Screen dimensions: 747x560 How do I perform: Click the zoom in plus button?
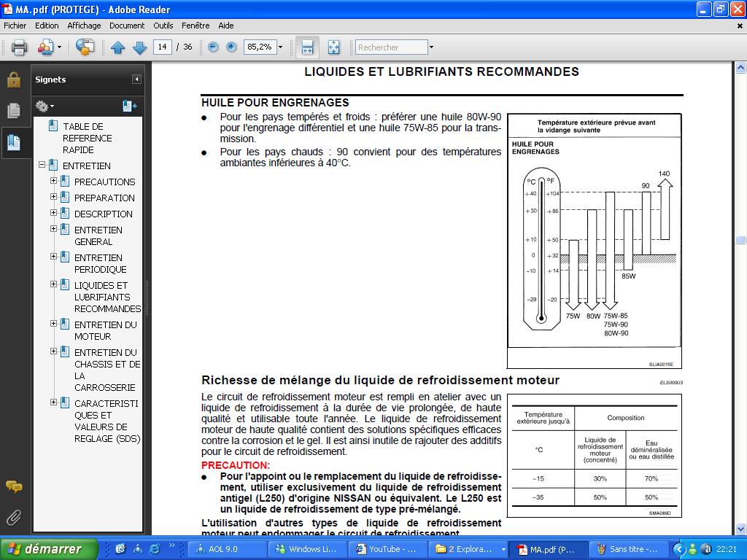pyautogui.click(x=231, y=47)
